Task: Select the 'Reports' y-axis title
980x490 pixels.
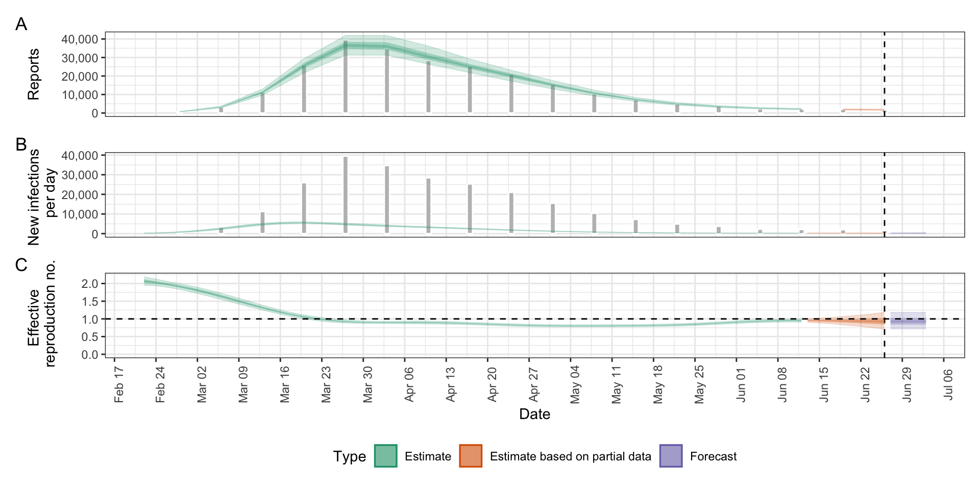Action: click(x=33, y=75)
